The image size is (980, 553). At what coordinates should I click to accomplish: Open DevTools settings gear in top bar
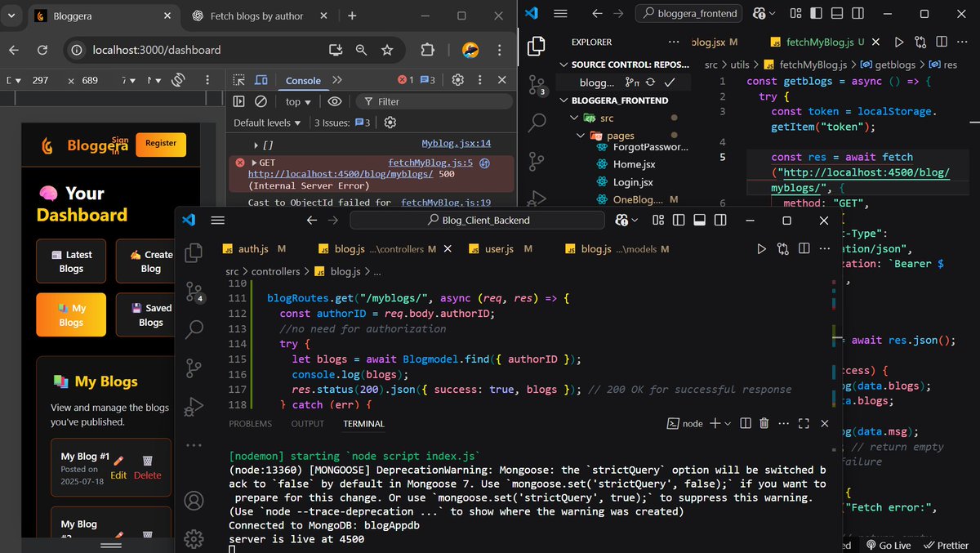[458, 80]
